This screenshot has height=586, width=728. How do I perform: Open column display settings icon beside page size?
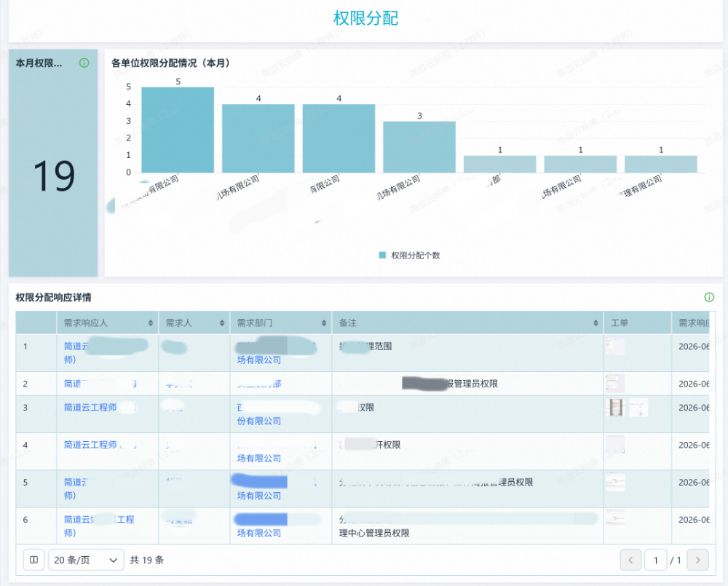(34, 560)
